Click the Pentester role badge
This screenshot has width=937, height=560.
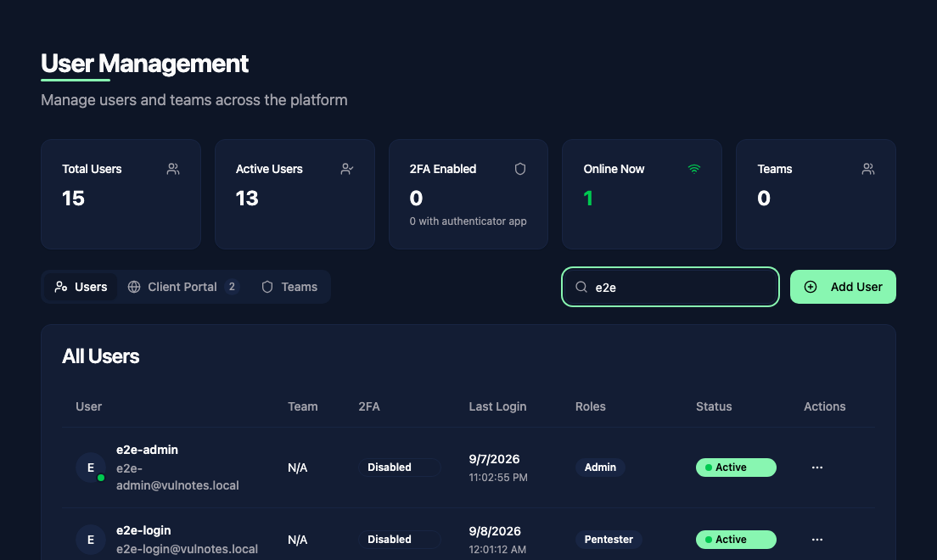click(609, 540)
